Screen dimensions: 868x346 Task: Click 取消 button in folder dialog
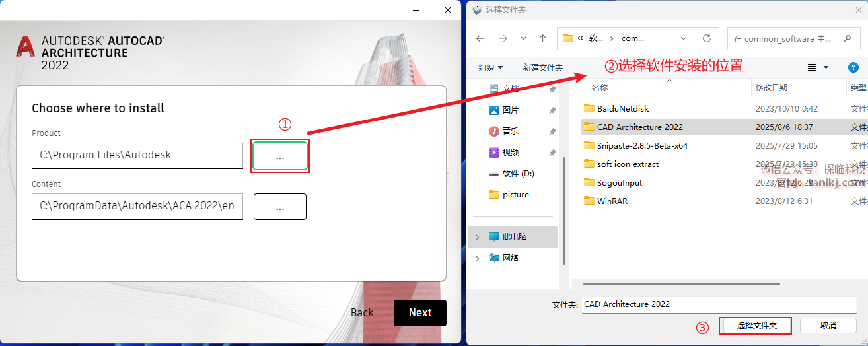pyautogui.click(x=828, y=326)
